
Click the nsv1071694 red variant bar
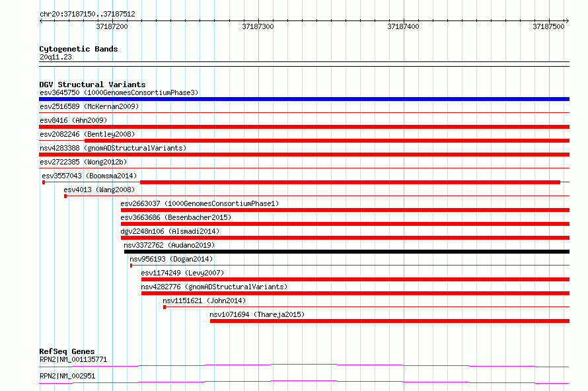click(390, 321)
